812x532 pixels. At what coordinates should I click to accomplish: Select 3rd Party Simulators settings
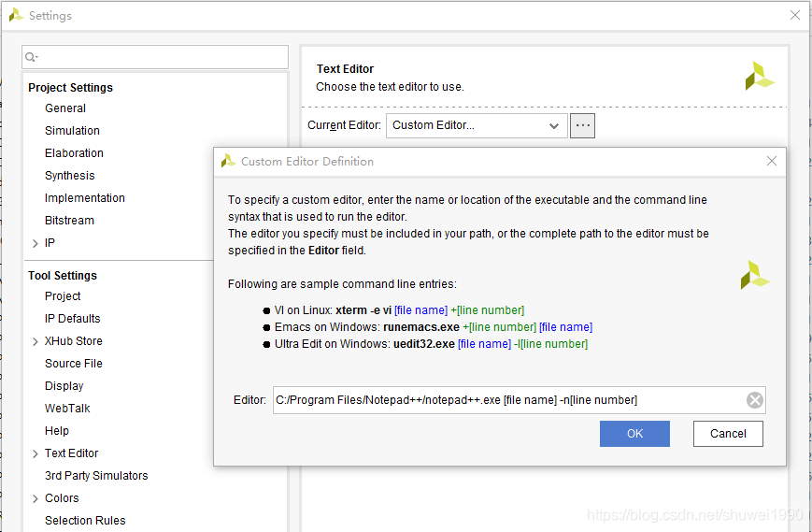click(96, 476)
